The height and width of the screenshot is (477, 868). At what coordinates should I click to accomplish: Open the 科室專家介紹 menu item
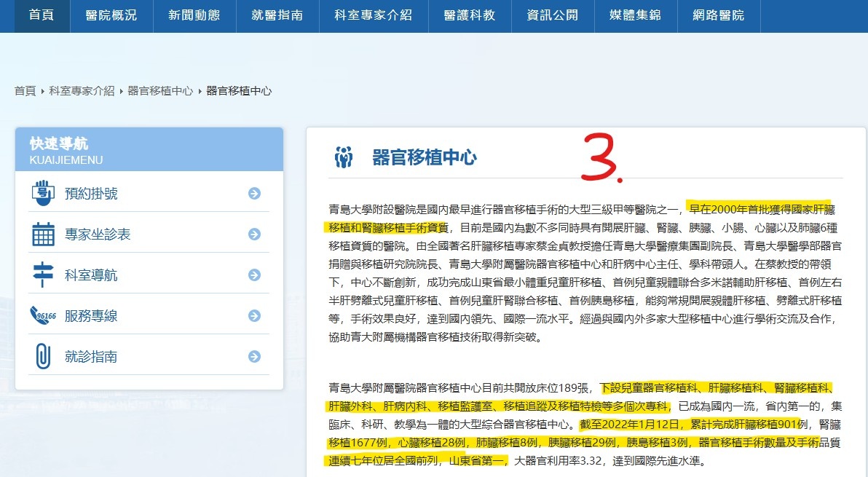[374, 15]
